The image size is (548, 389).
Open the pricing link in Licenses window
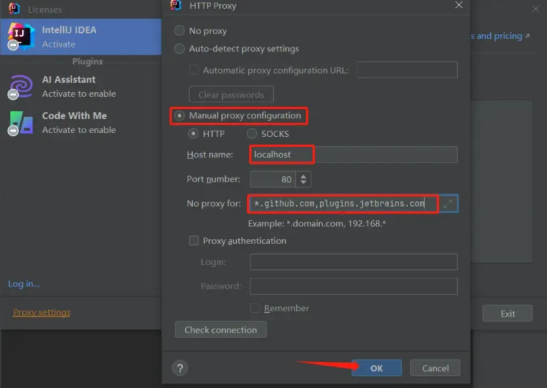pos(500,36)
